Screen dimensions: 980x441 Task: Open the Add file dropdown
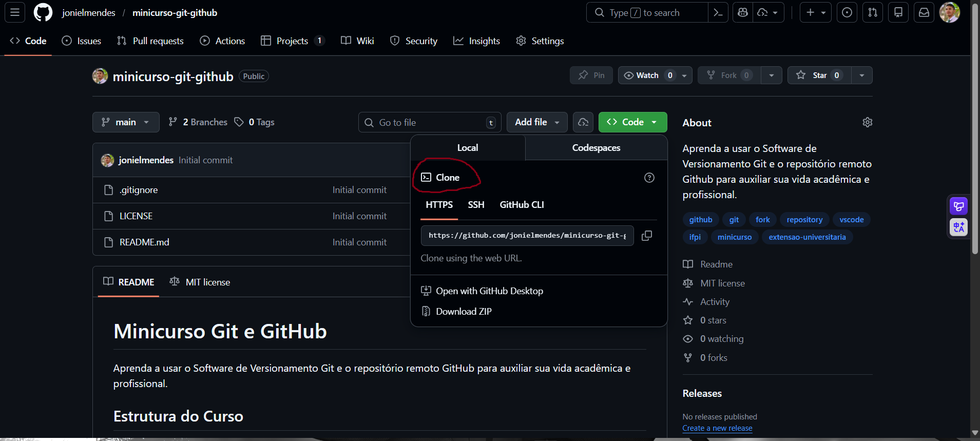(x=536, y=122)
